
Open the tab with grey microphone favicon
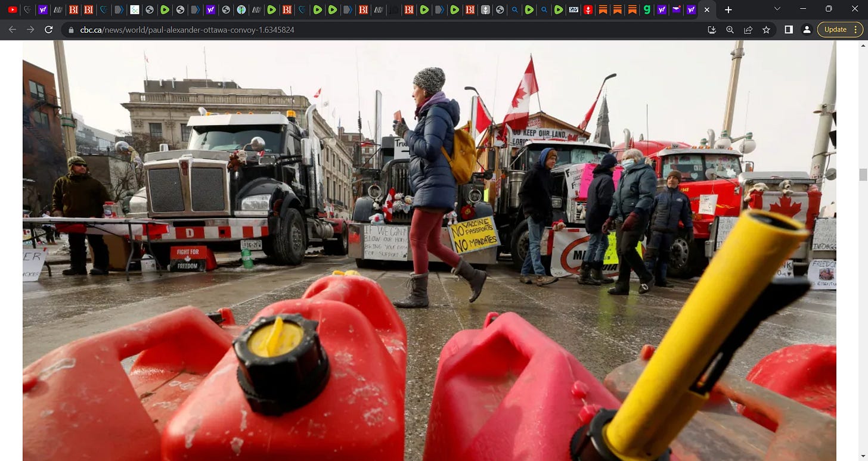click(485, 10)
